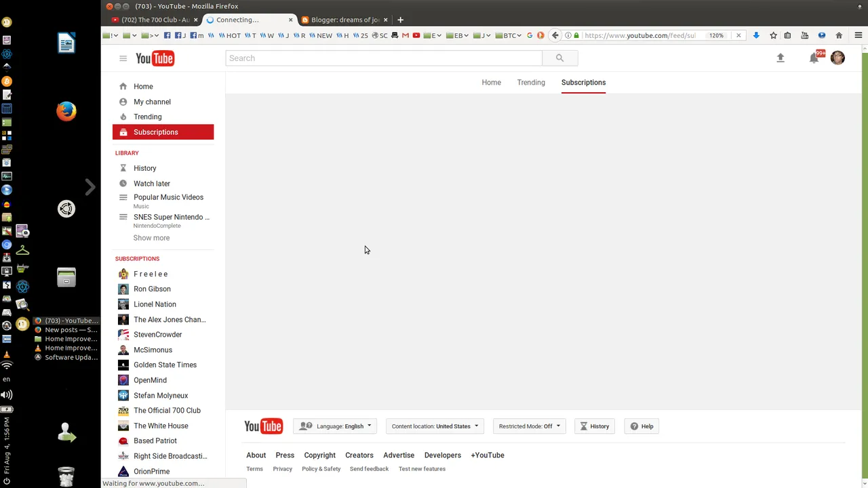This screenshot has height=488, width=868.
Task: Open the Trash icon on the desktop
Action: click(x=66, y=476)
